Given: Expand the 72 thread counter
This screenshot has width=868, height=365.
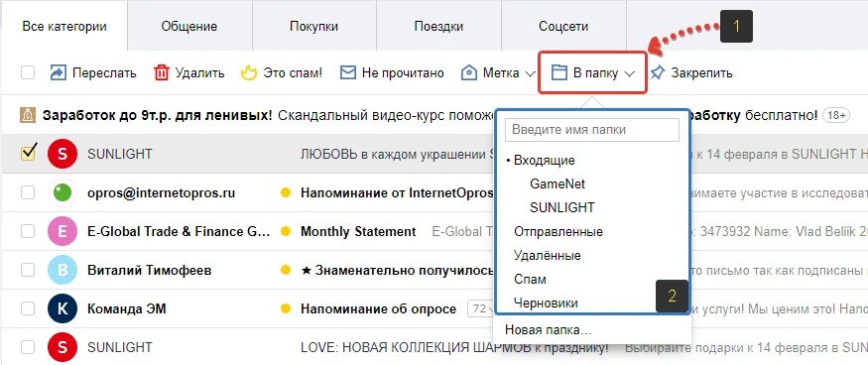Looking at the screenshot, I should click(479, 308).
